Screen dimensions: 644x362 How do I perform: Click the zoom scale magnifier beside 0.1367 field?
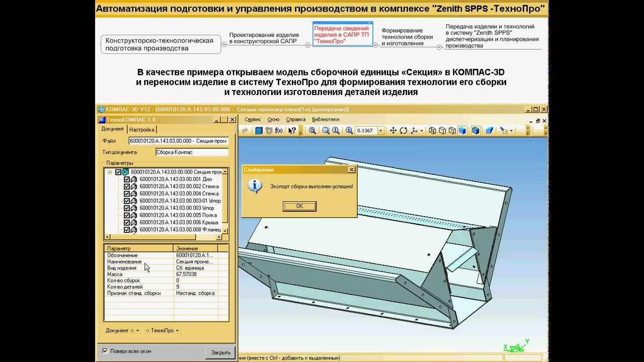[349, 131]
